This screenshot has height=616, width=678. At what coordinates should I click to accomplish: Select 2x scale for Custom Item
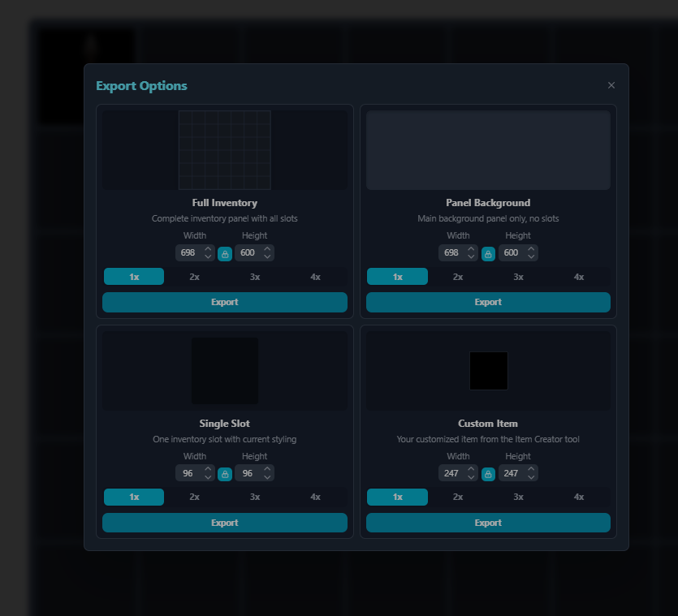458,498
